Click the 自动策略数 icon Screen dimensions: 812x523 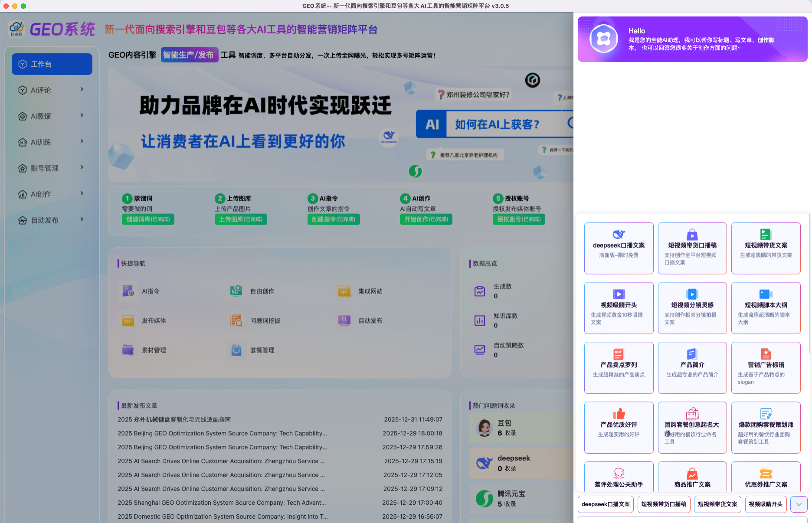pyautogui.click(x=480, y=350)
